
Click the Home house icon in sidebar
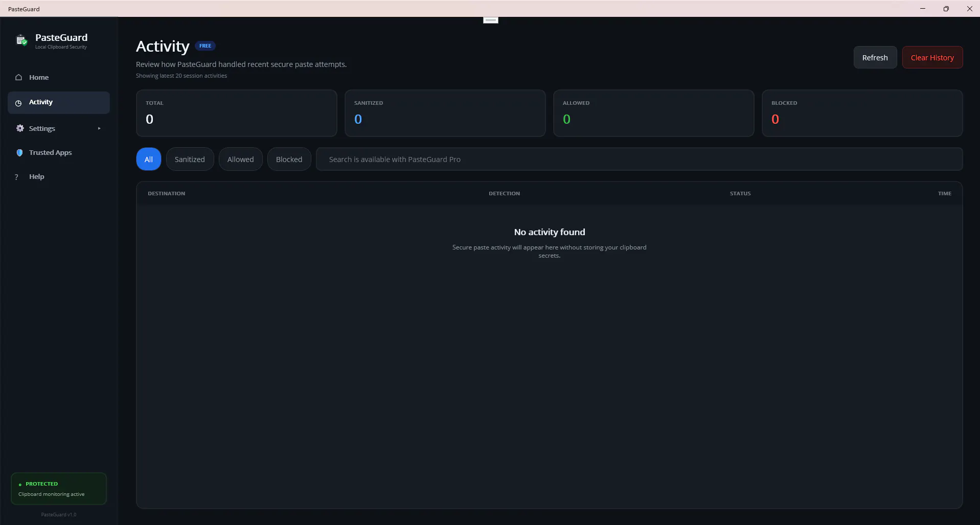point(19,77)
